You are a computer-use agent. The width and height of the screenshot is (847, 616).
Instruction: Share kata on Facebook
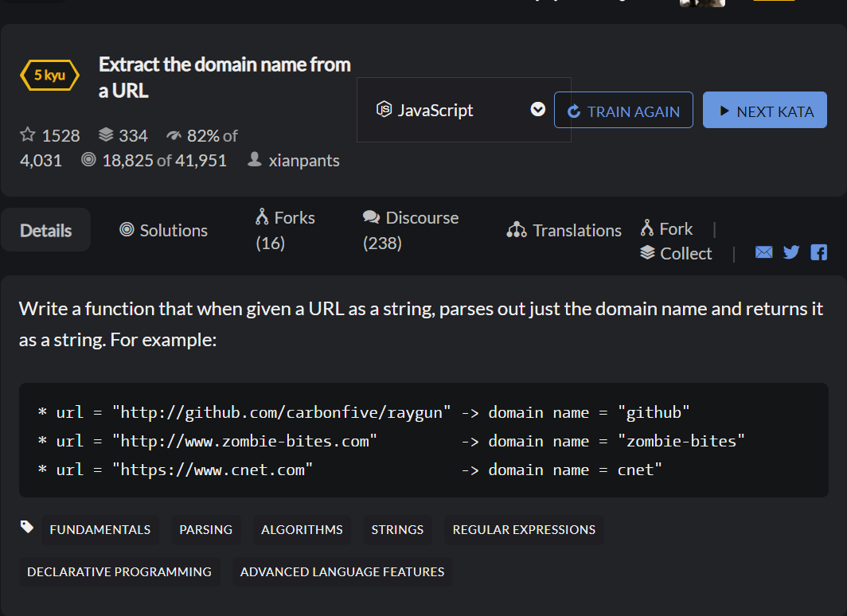(x=818, y=252)
